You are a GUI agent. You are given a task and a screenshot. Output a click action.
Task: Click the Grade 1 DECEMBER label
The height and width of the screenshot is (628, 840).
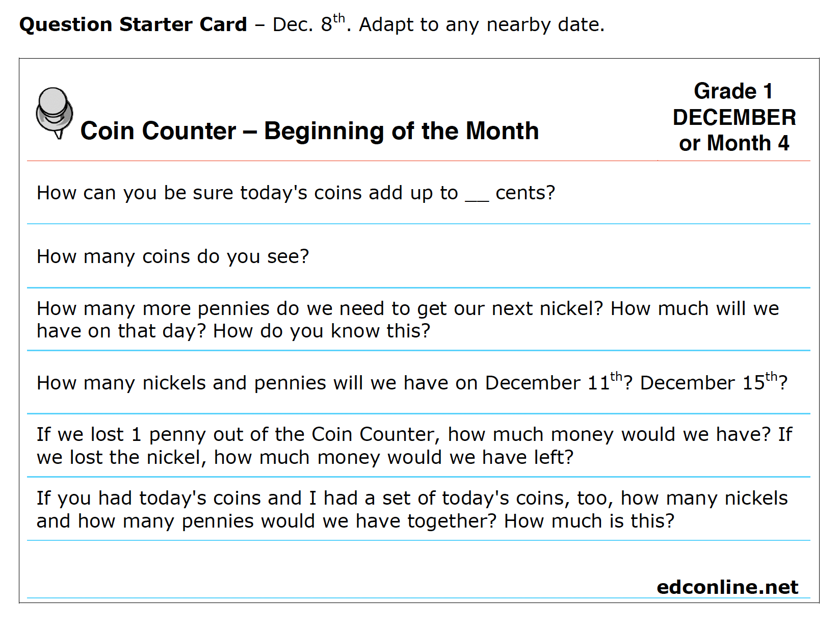(x=734, y=104)
